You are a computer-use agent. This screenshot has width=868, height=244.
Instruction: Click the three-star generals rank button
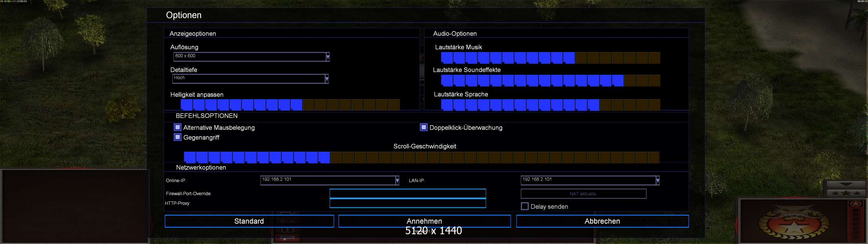846,193
